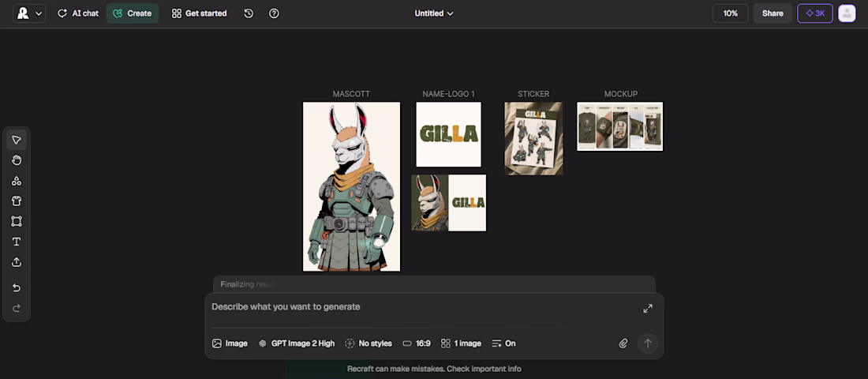Screen dimensions: 868x379
Task: Activate the hand pan tool
Action: click(x=17, y=160)
